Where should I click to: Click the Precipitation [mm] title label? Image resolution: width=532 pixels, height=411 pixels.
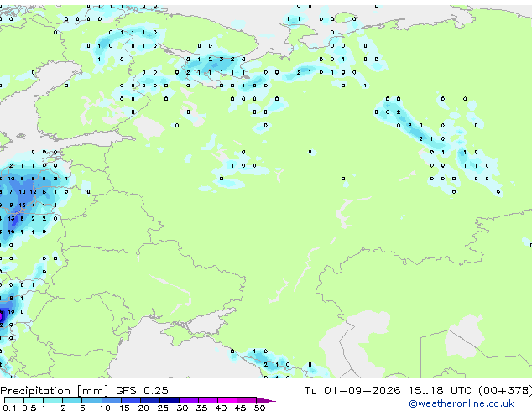point(54,391)
